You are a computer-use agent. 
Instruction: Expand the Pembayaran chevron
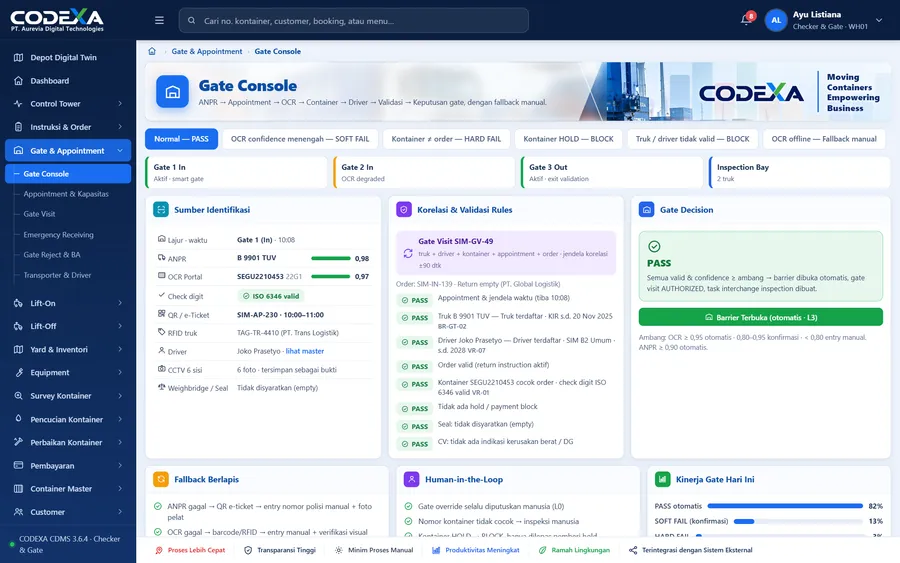120,465
